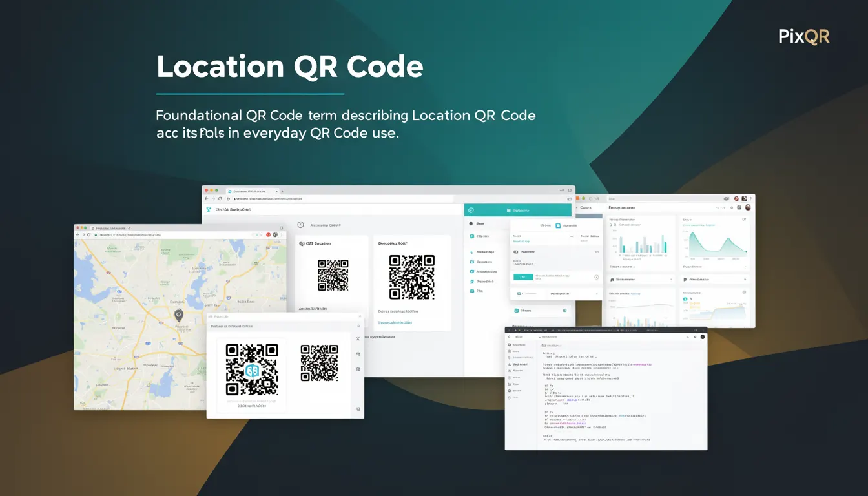Click the circle icon beside the teal button

pos(596,277)
